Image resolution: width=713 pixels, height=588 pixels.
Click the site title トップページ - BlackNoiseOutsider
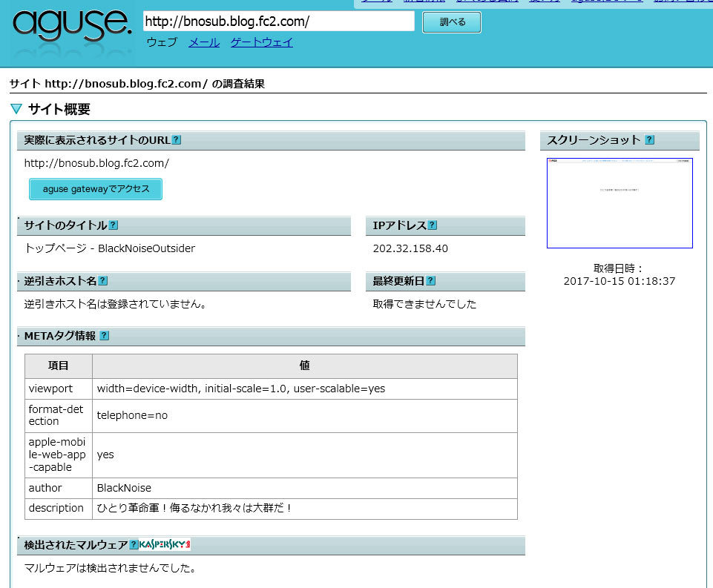point(110,248)
